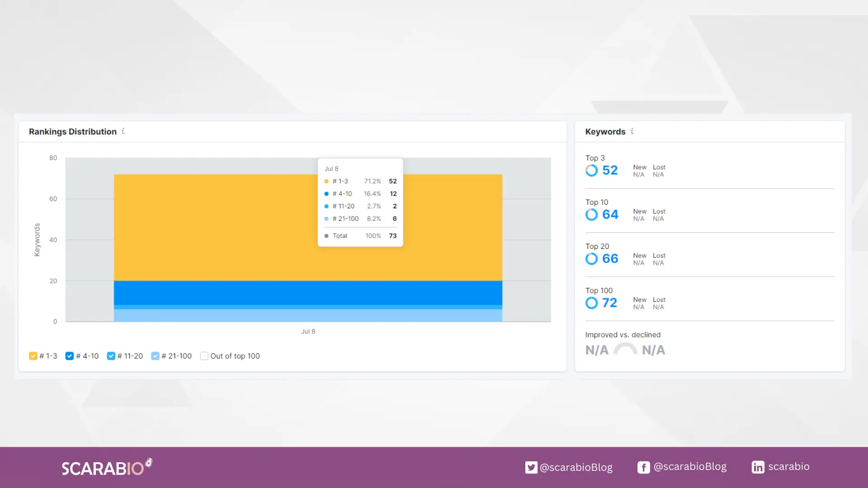Toggle the # 11-20 legend checkbox
The width and height of the screenshot is (868, 488).
pyautogui.click(x=111, y=356)
